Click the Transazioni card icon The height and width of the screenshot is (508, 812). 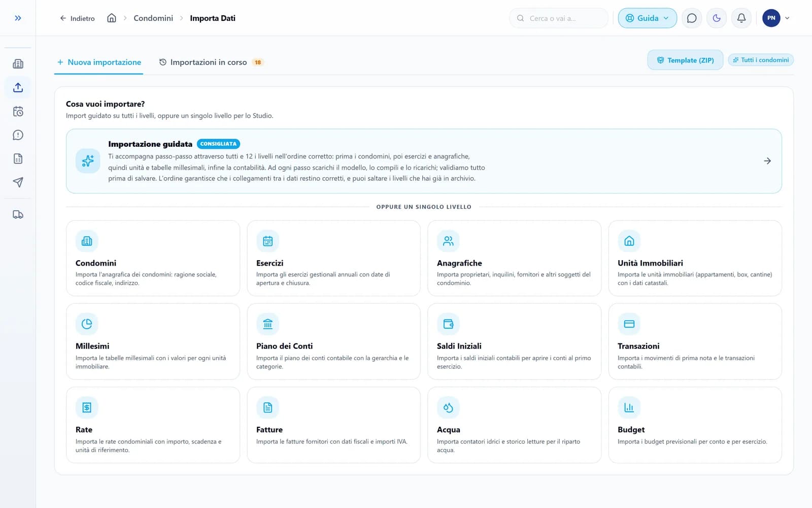(629, 324)
